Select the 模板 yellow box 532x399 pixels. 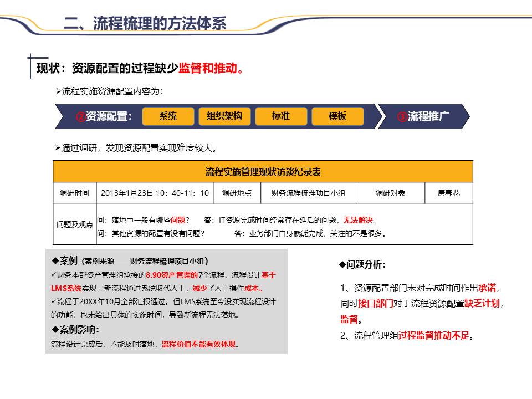pos(337,116)
